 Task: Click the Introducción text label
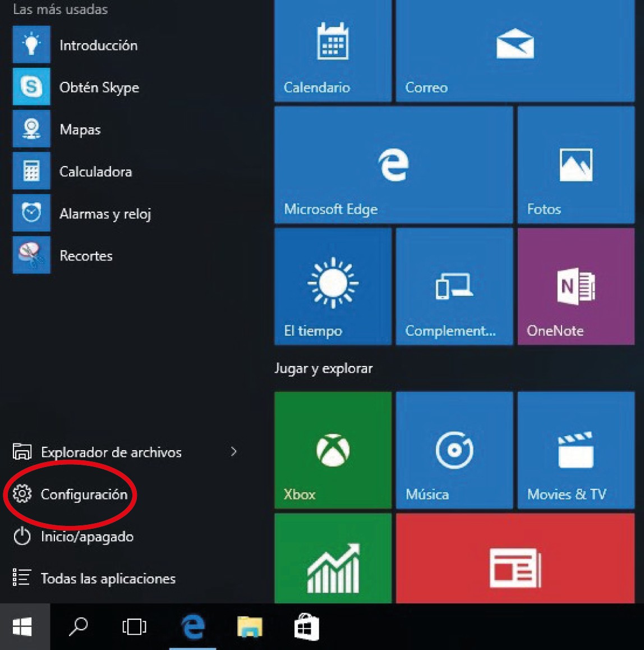pyautogui.click(x=99, y=45)
